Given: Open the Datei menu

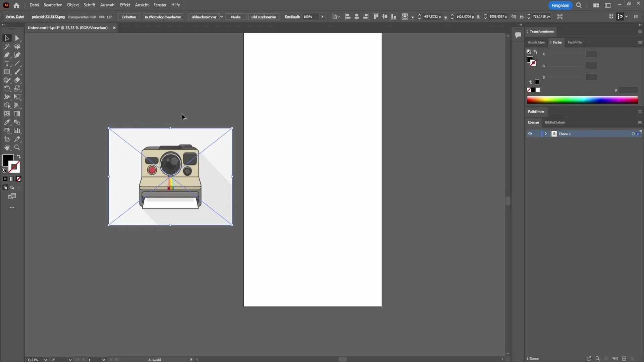Looking at the screenshot, I should point(34,5).
